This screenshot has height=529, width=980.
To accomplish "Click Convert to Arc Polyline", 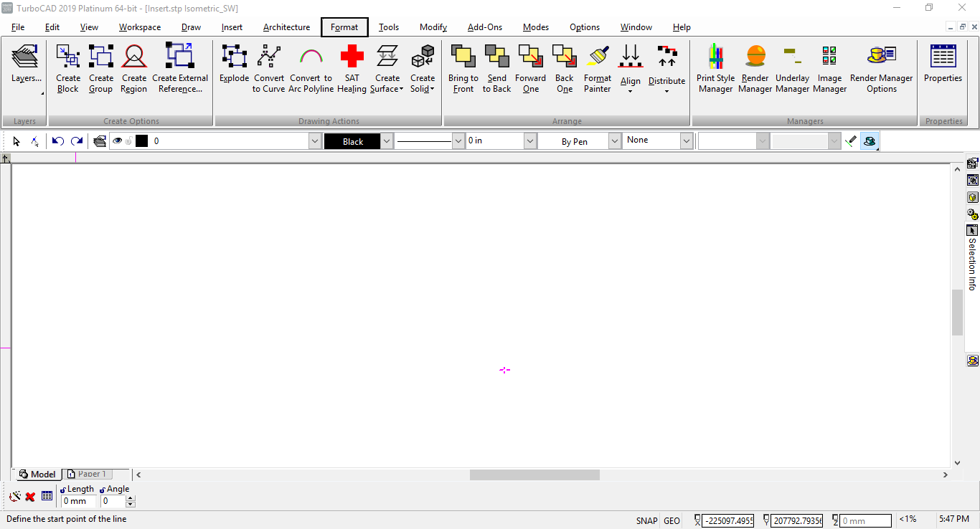I will (311, 68).
